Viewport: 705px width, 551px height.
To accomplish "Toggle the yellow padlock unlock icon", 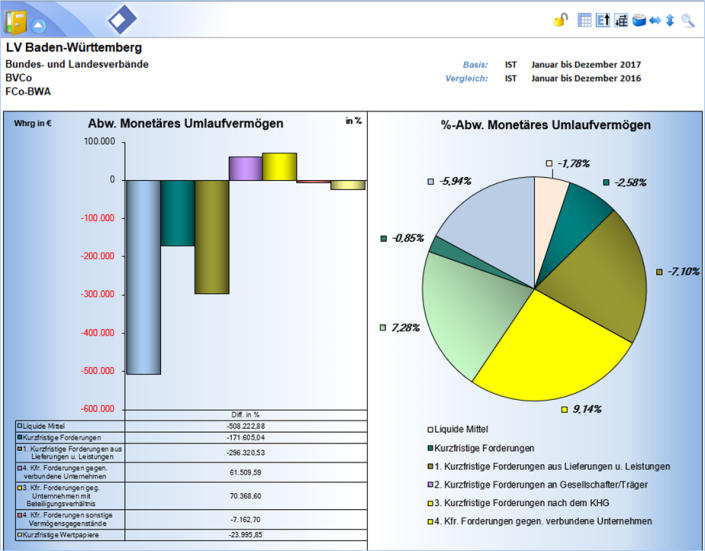I will (x=561, y=20).
